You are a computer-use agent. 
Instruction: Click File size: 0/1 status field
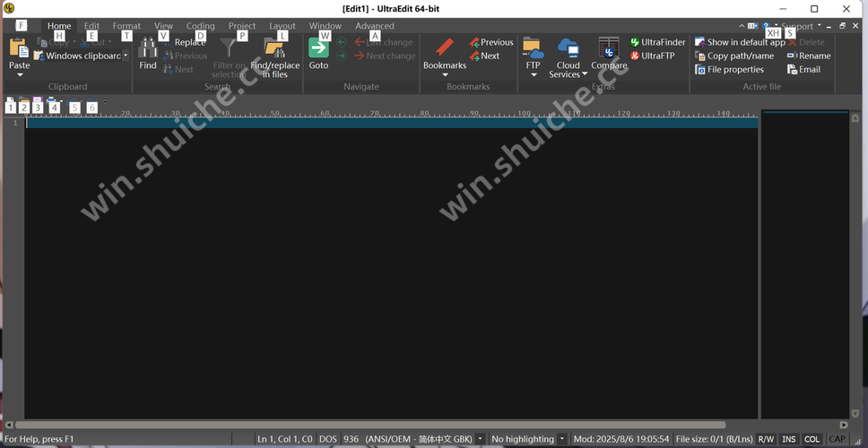click(714, 439)
